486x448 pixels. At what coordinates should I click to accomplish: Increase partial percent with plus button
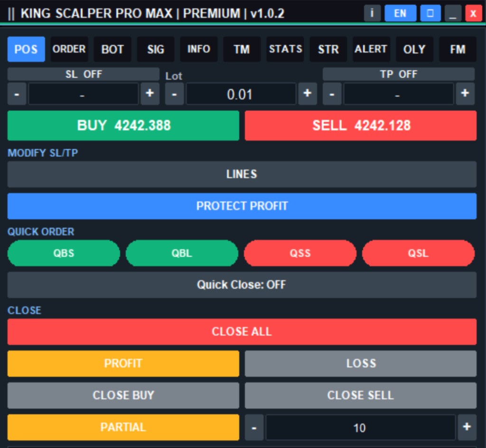tap(467, 428)
